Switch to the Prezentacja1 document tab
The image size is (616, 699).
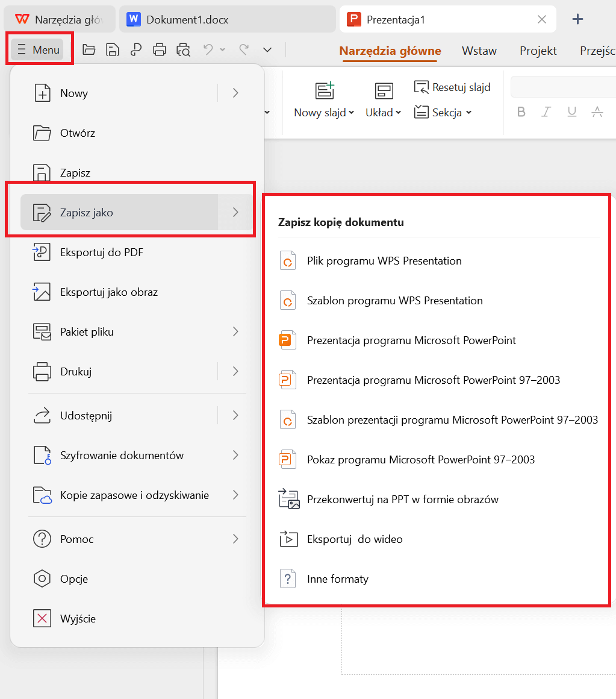[x=447, y=19]
